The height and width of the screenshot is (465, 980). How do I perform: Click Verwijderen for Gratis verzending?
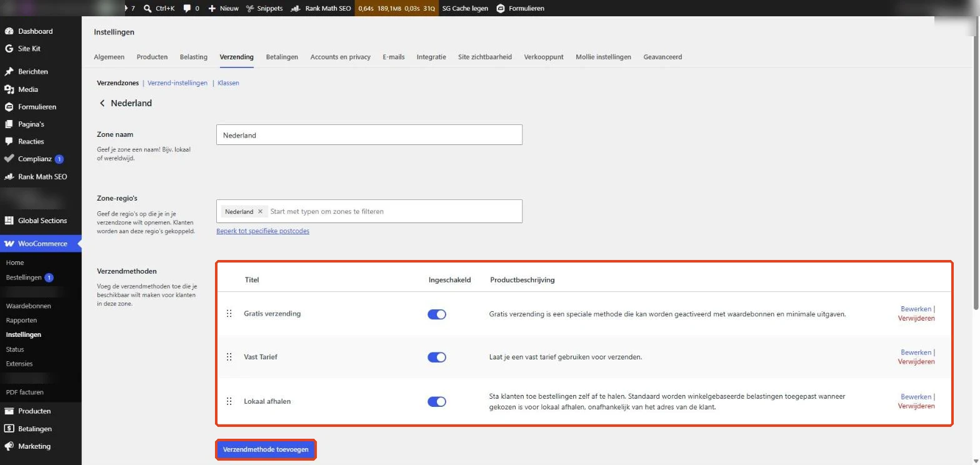[916, 318]
